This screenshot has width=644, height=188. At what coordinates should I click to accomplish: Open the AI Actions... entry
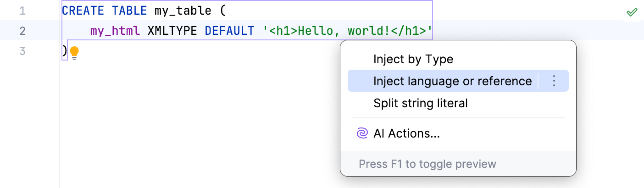coord(406,133)
